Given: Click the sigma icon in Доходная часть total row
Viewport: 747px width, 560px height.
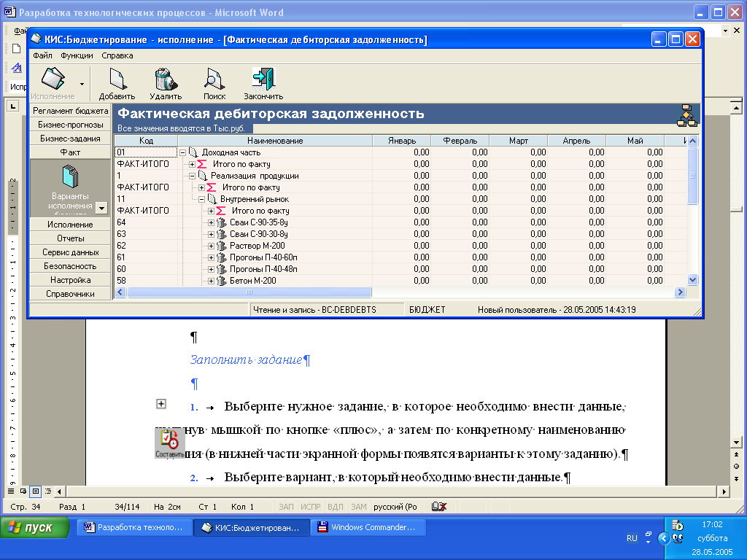Looking at the screenshot, I should coord(202,164).
